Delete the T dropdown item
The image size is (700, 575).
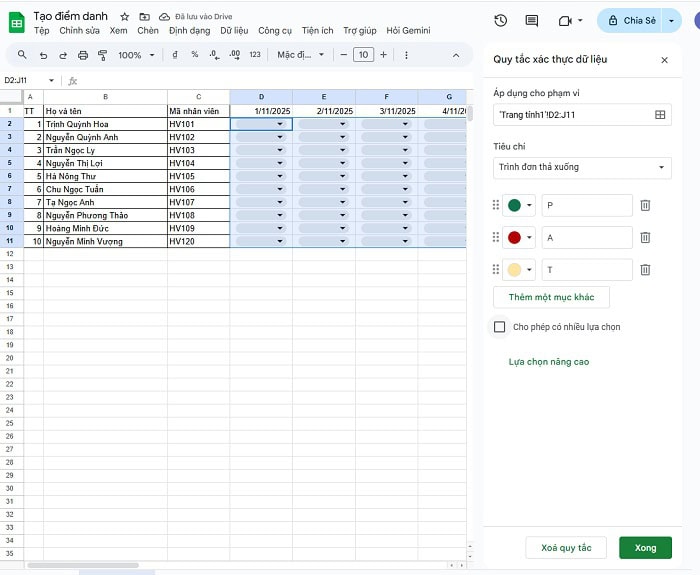pos(645,270)
